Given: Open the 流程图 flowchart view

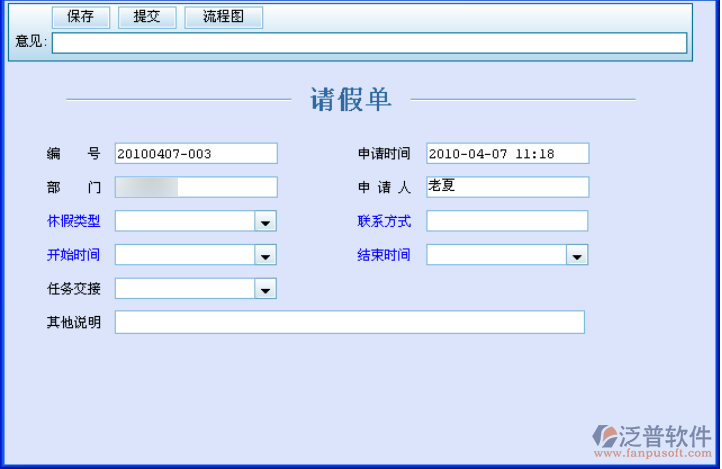Looking at the screenshot, I should pyautogui.click(x=224, y=17).
